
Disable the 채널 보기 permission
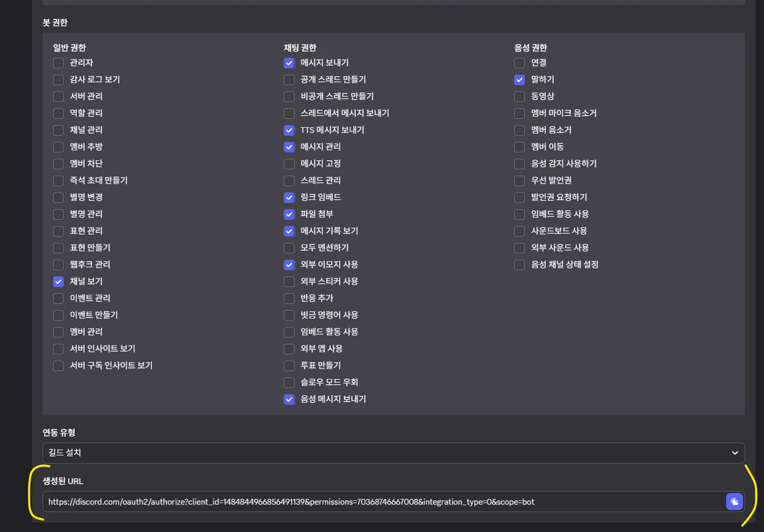click(x=58, y=282)
